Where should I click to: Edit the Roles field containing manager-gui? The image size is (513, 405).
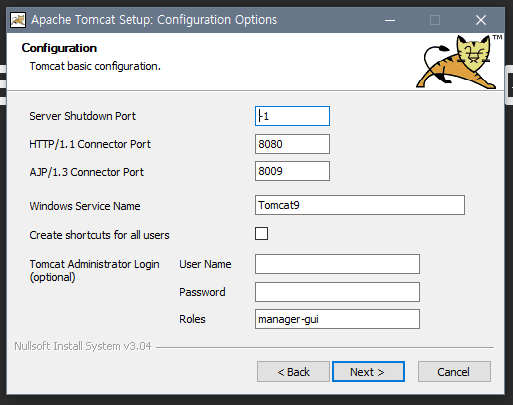[x=337, y=319]
